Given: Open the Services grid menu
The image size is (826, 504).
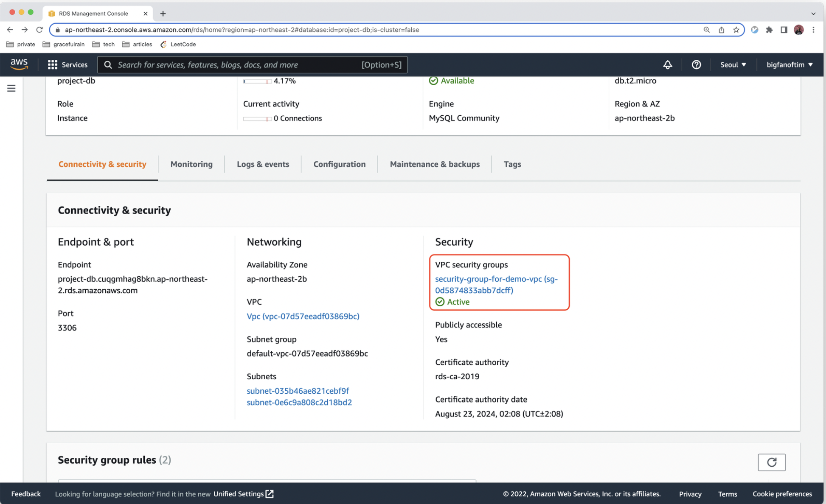Looking at the screenshot, I should [67, 64].
